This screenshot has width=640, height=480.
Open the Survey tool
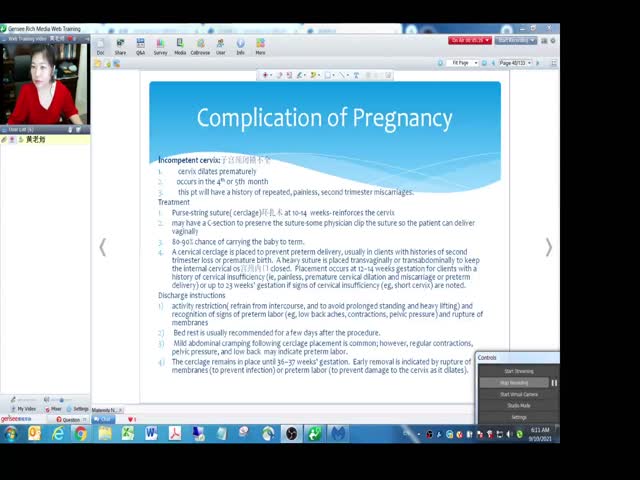(160, 47)
